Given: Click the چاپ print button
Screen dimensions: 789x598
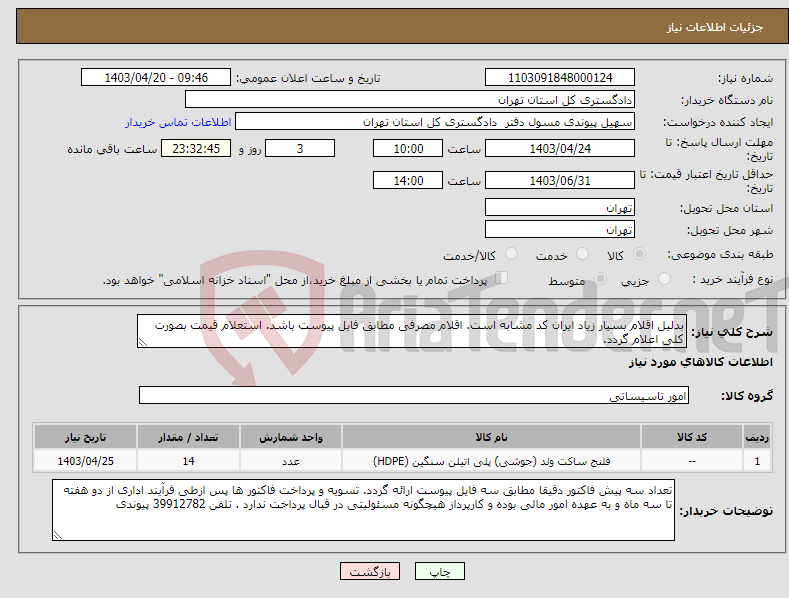Looking at the screenshot, I should pyautogui.click(x=440, y=571).
